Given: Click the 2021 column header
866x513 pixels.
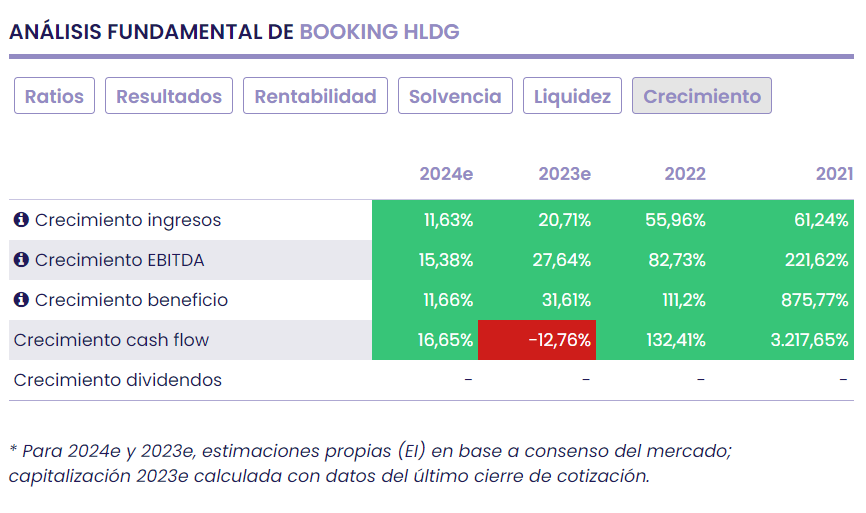Looking at the screenshot, I should click(833, 174).
